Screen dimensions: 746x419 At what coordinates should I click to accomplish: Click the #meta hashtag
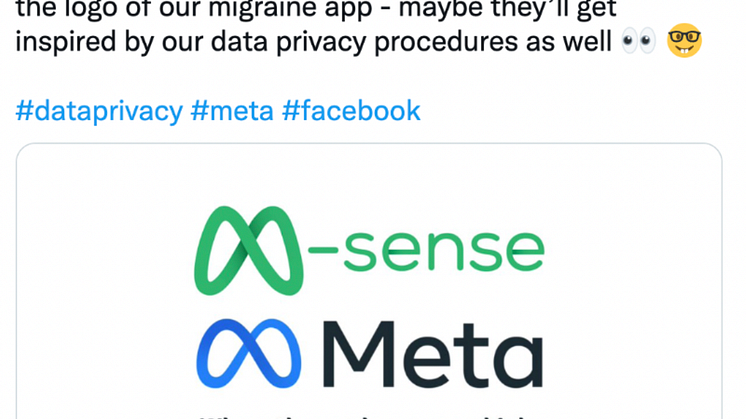(x=231, y=110)
